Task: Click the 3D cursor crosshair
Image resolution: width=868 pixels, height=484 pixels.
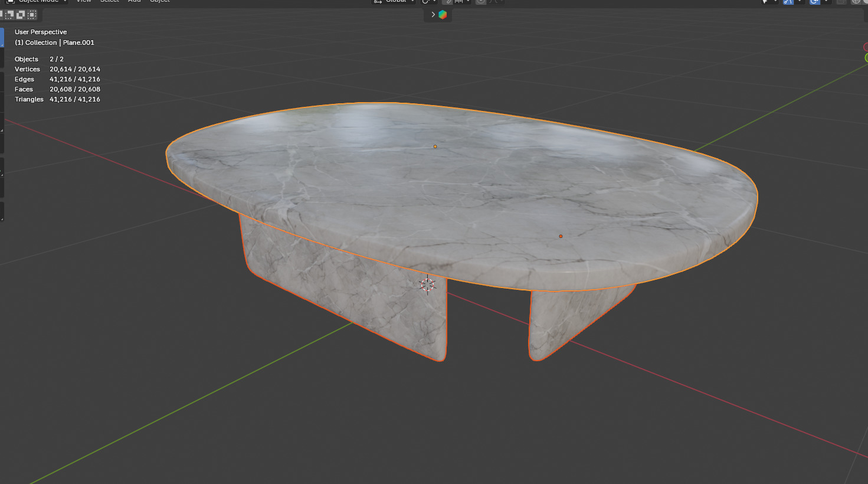Action: (x=427, y=284)
